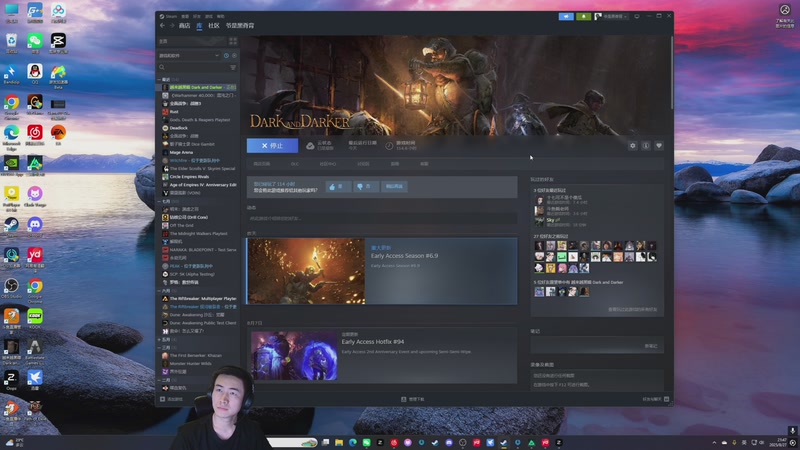Click the Early Access Season #6.9 thumbnail
Screen dimensions: 800x450
coord(306,271)
